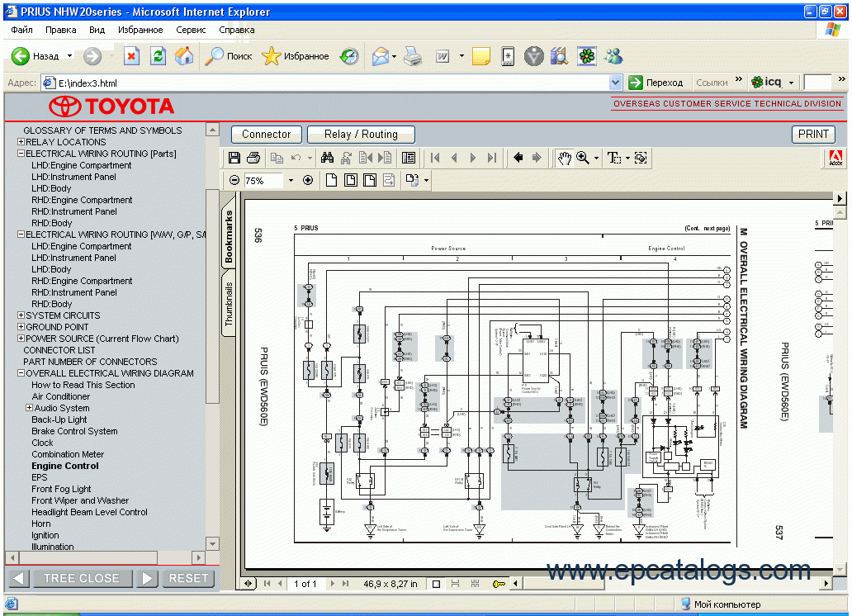
Task: Click the IE Stop icon
Action: [131, 56]
